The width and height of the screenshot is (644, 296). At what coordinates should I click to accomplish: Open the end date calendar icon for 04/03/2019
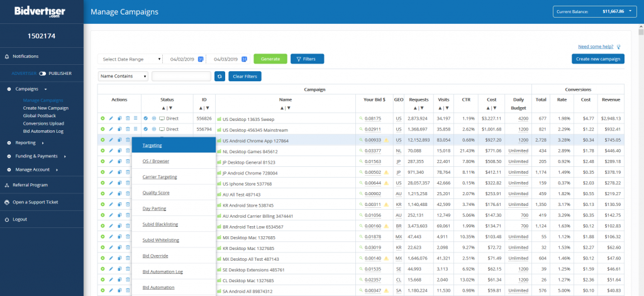(244, 59)
